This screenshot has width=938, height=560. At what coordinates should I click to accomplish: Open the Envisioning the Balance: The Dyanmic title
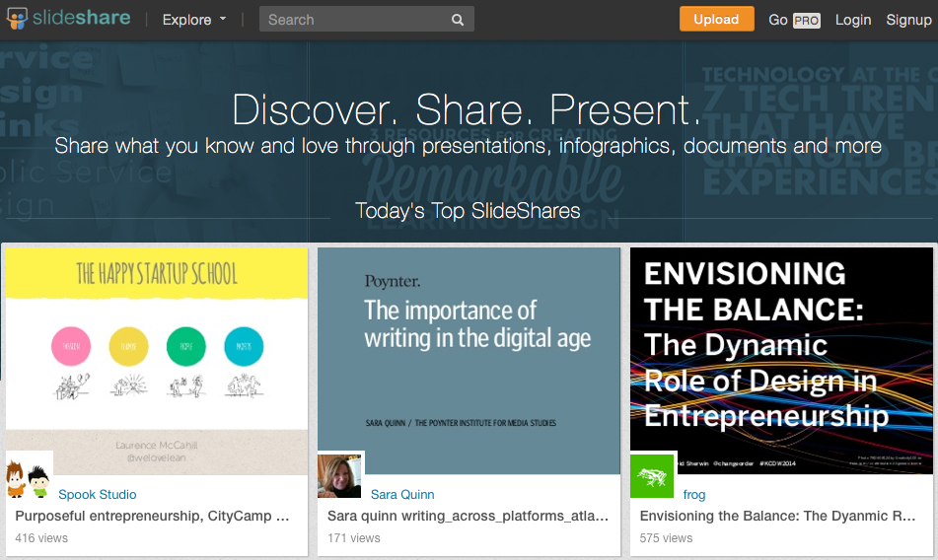pos(777,516)
